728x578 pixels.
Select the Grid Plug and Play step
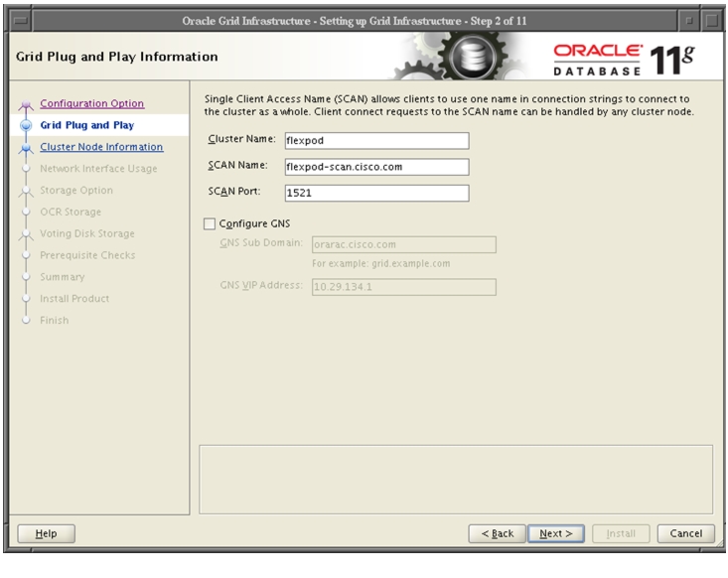[x=86, y=125]
